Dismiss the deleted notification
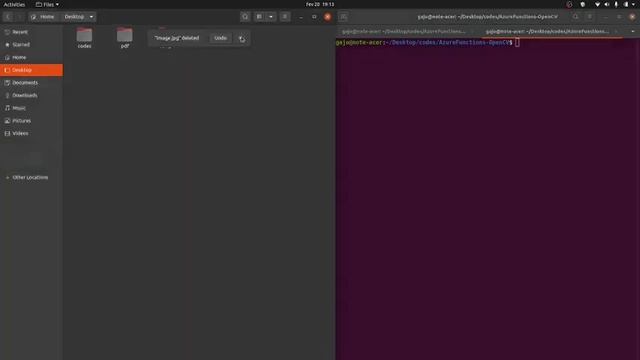Viewport: 640px width, 360px height. point(242,38)
